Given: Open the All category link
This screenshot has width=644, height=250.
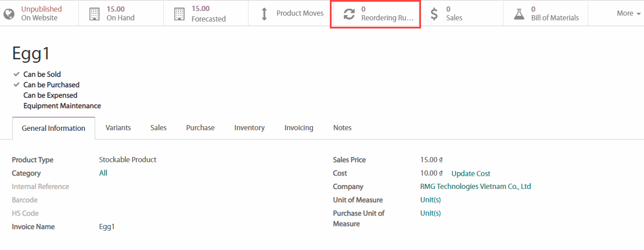Looking at the screenshot, I should coord(103,173).
